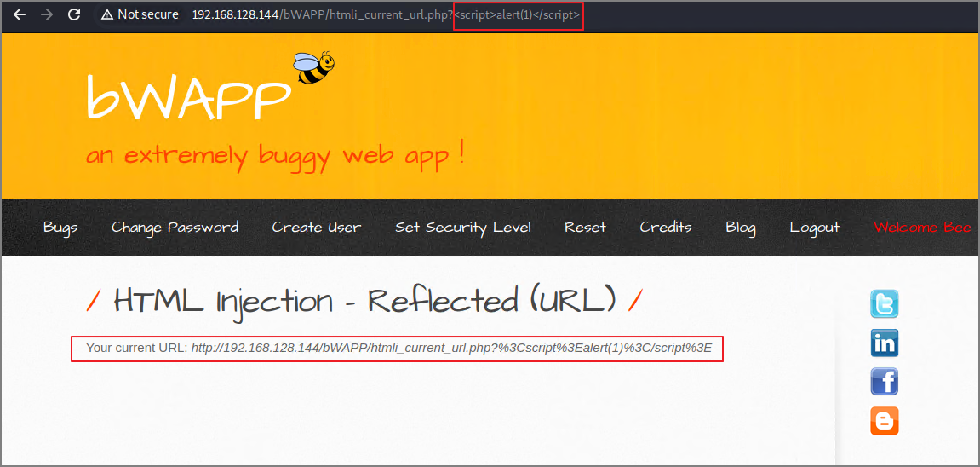980x467 pixels.
Task: Open the LinkedIn icon link
Action: pyautogui.click(x=885, y=343)
